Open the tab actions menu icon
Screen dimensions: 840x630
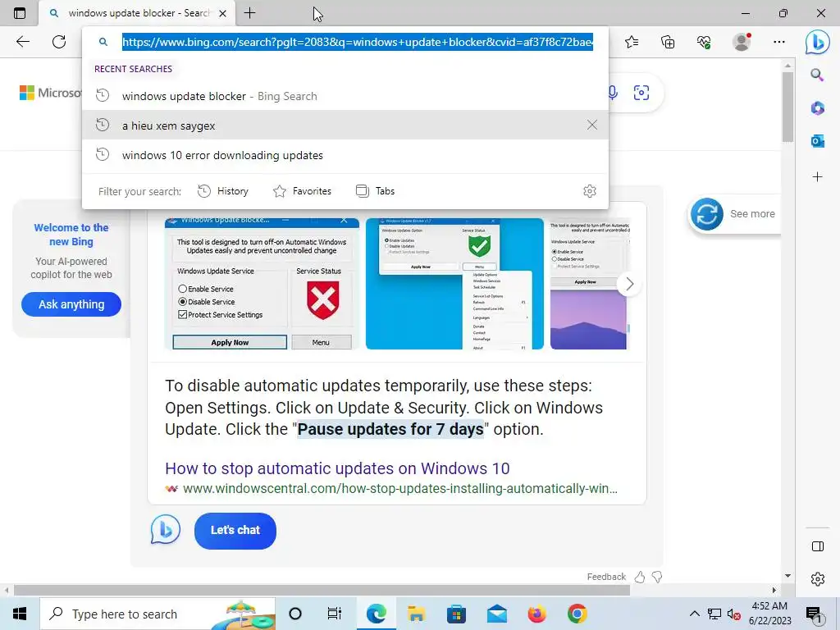[x=20, y=13]
